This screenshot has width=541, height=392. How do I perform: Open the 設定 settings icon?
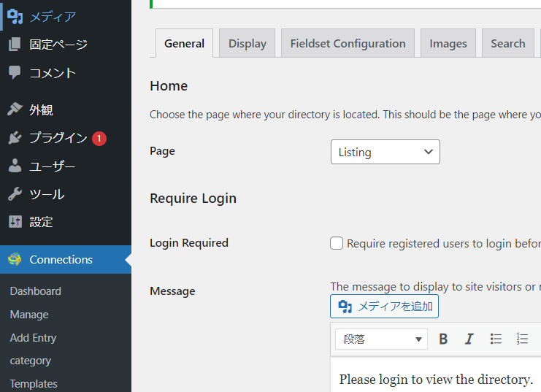15,222
